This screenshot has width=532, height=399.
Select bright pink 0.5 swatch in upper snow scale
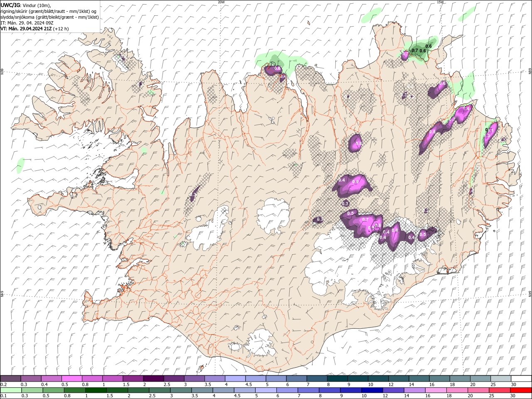tap(72, 378)
